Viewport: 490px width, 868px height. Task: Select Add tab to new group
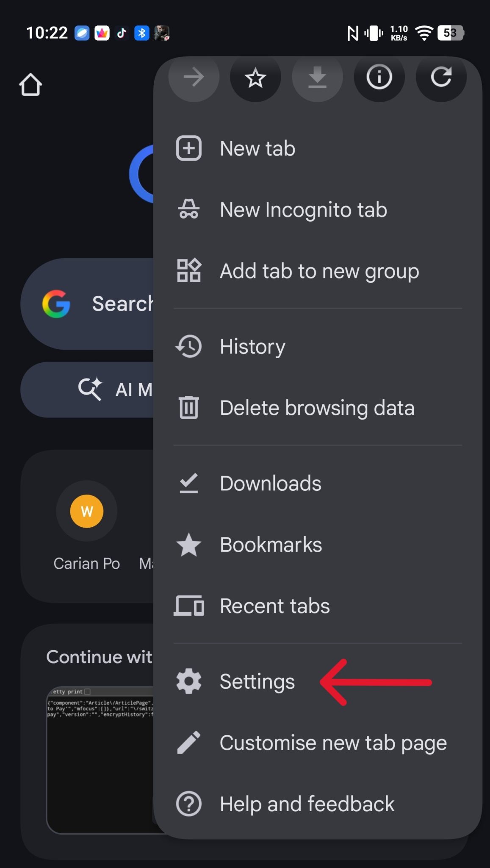(x=319, y=271)
